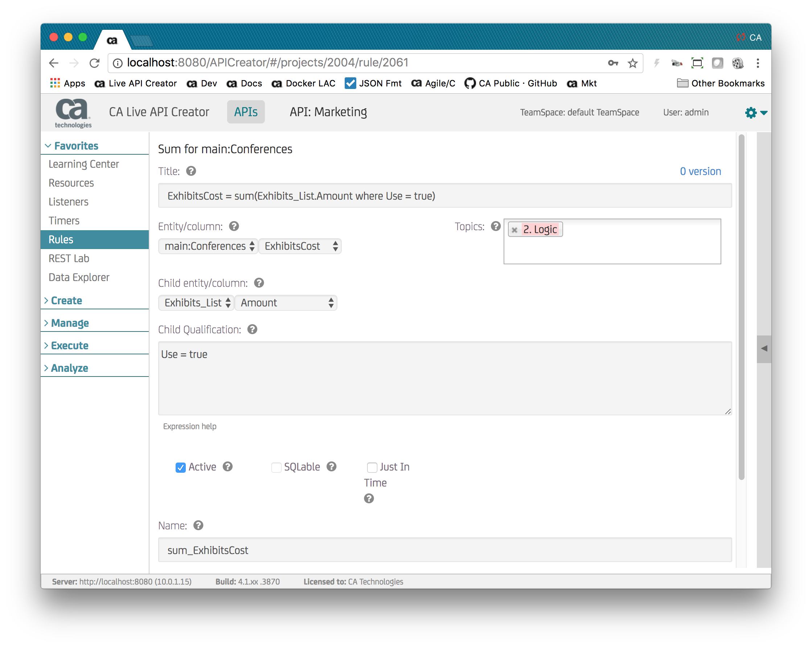Open REST Lab from the sidebar
812x647 pixels.
point(69,259)
